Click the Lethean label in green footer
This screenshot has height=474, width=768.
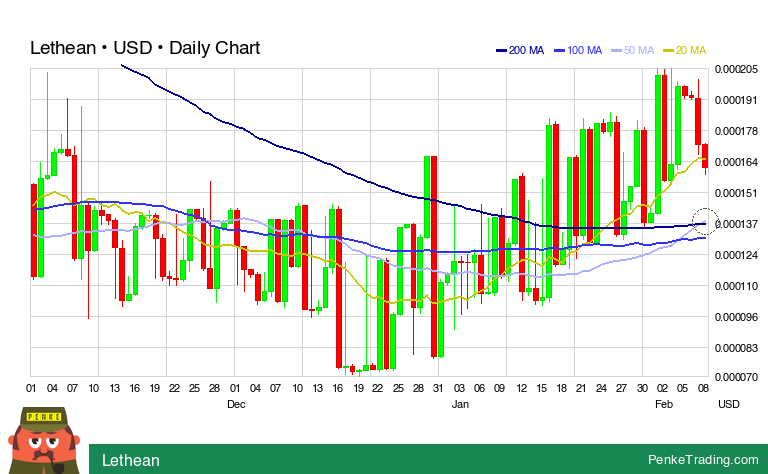(x=131, y=460)
